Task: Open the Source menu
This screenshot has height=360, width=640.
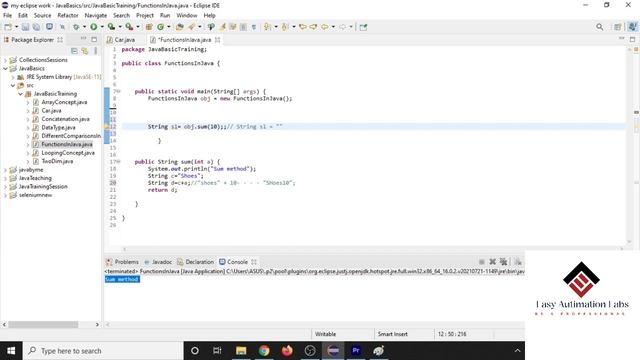Action: tap(42, 15)
